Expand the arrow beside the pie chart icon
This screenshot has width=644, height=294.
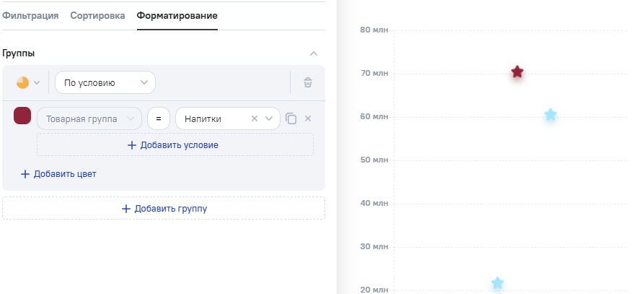coord(37,82)
